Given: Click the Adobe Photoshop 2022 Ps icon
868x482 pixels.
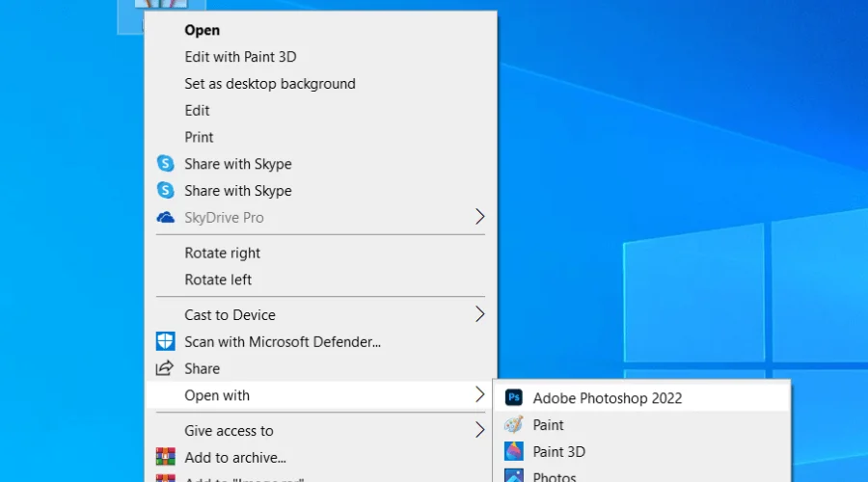Looking at the screenshot, I should click(x=514, y=397).
